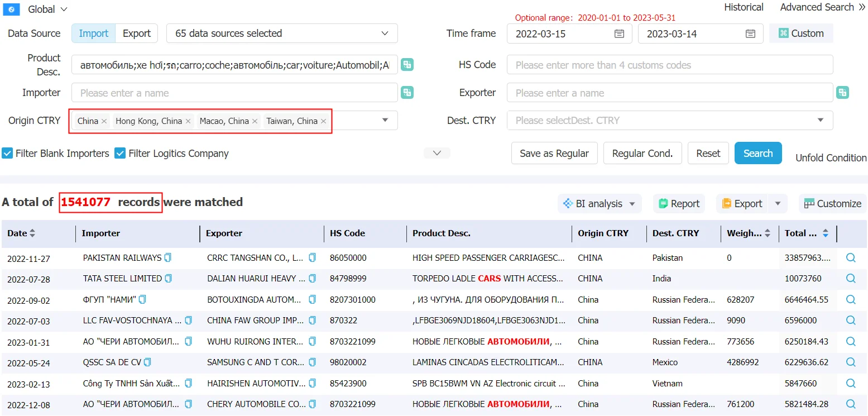Expand Origin CTRY dropdown arrow

click(385, 120)
